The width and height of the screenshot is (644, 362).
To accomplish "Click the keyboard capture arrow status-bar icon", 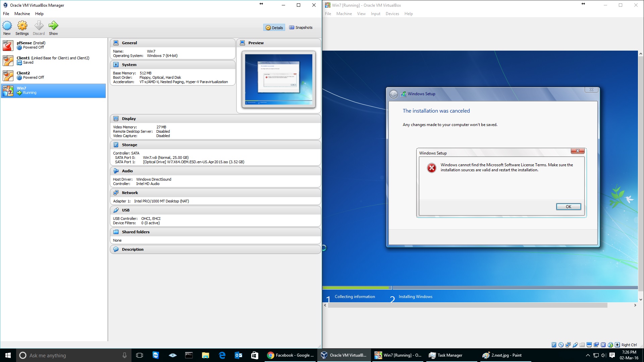I will [x=617, y=345].
